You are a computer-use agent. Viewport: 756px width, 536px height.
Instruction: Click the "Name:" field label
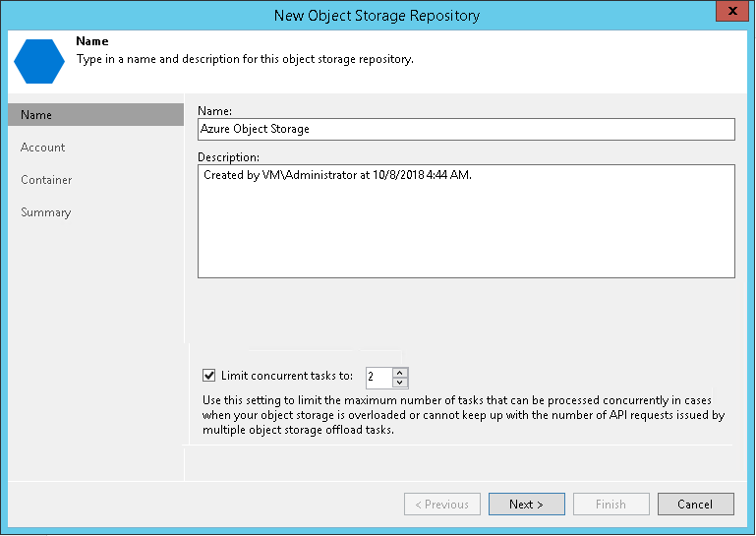214,111
